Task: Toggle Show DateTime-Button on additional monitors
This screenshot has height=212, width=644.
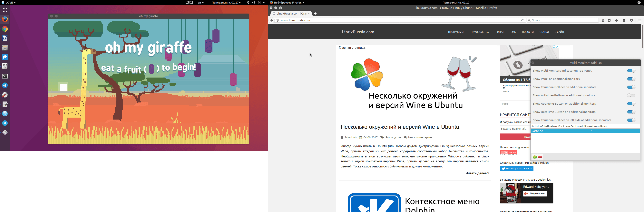Action: (631, 112)
